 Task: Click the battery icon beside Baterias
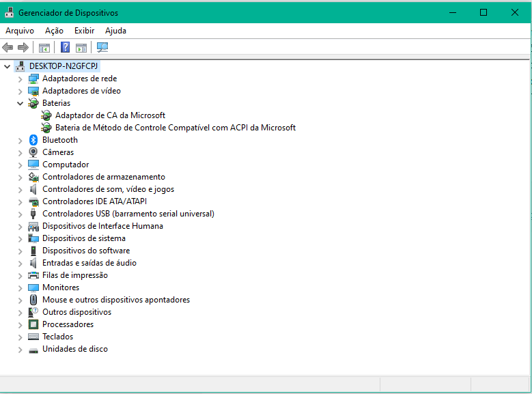pyautogui.click(x=33, y=103)
